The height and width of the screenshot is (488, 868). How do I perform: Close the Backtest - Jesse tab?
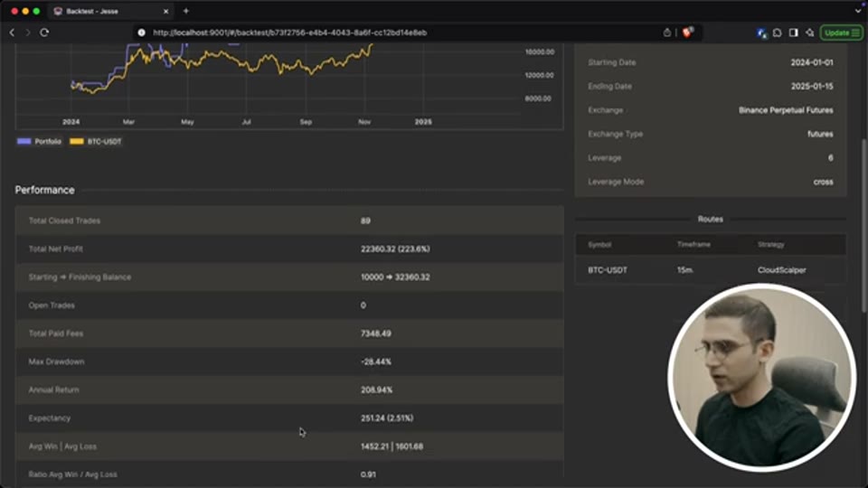(x=165, y=11)
